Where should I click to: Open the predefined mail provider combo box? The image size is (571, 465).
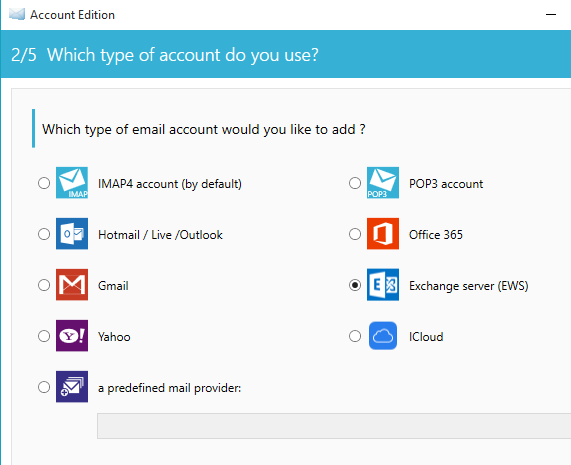pyautogui.click(x=334, y=426)
